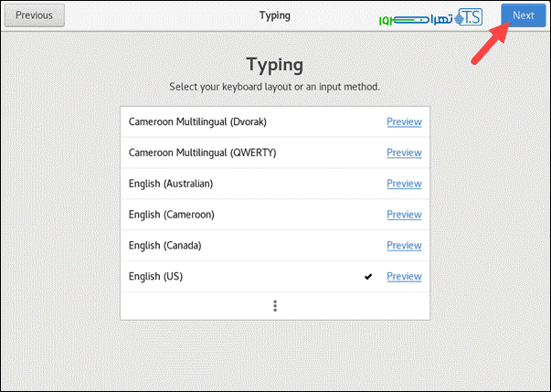The height and width of the screenshot is (392, 551).
Task: Open Preview for Cameroon Multilingual (QWERTY)
Action: 404,153
